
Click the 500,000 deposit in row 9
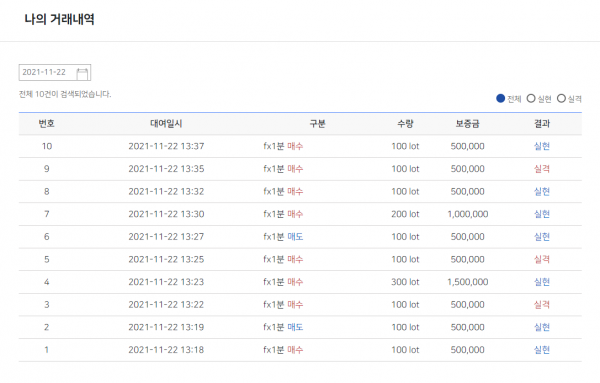tap(467, 169)
